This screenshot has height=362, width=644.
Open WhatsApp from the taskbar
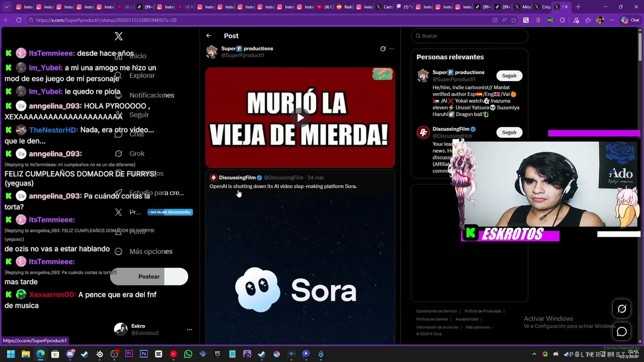[x=188, y=354]
